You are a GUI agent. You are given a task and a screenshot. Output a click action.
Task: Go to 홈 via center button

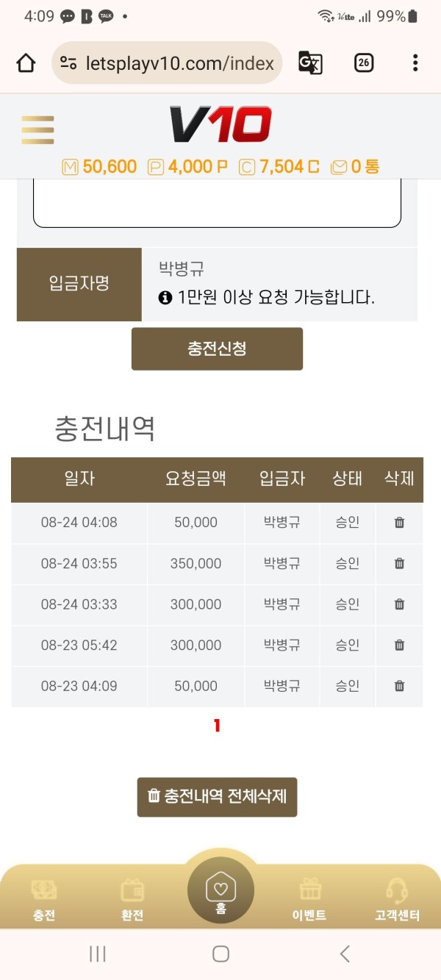[220, 891]
